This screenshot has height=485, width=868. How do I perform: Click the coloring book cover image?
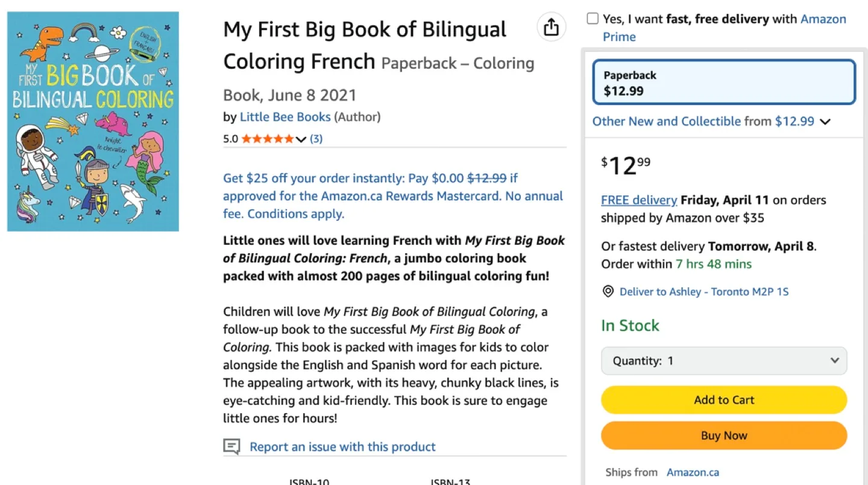pyautogui.click(x=92, y=121)
